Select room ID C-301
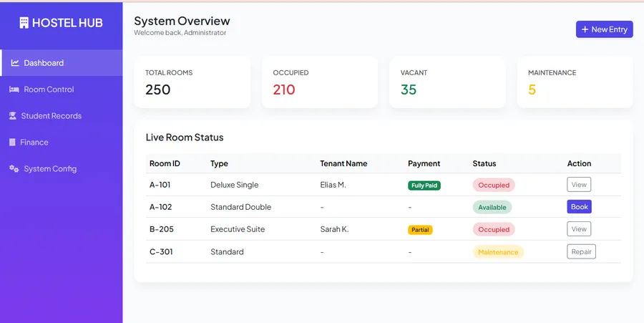The image size is (644, 323). click(x=161, y=251)
